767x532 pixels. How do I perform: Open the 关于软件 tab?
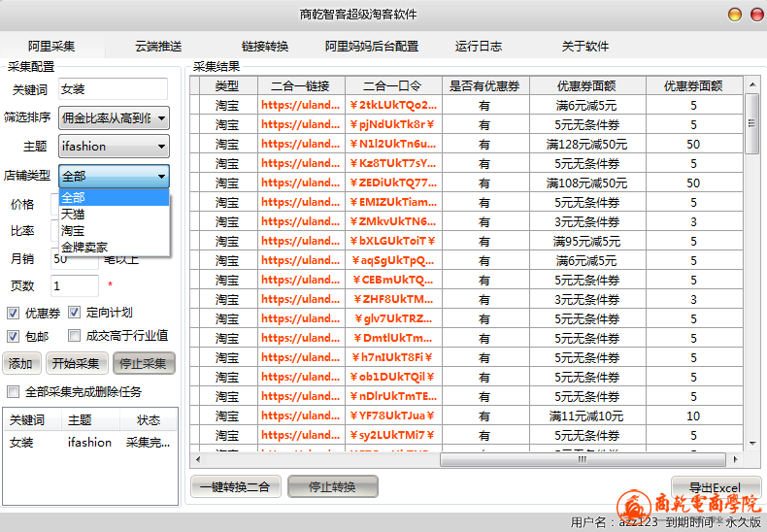coord(585,46)
